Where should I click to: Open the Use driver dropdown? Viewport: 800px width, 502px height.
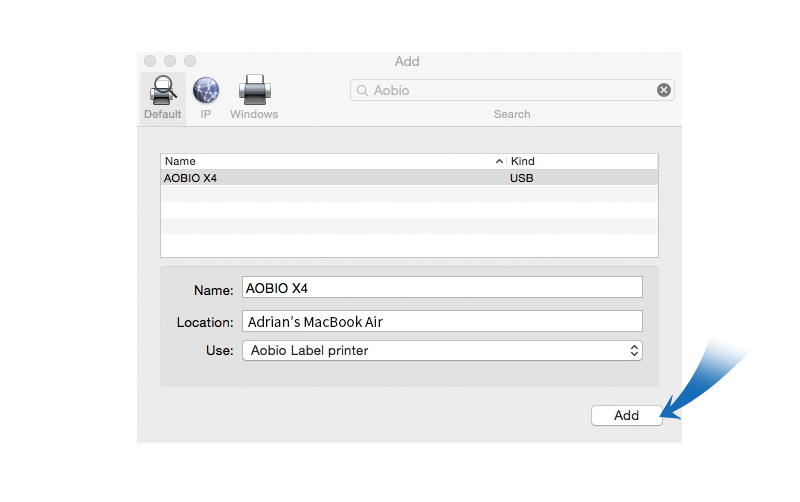click(x=442, y=350)
